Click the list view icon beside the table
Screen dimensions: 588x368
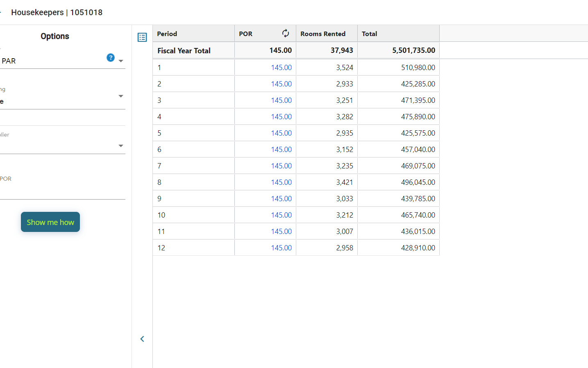pyautogui.click(x=142, y=37)
